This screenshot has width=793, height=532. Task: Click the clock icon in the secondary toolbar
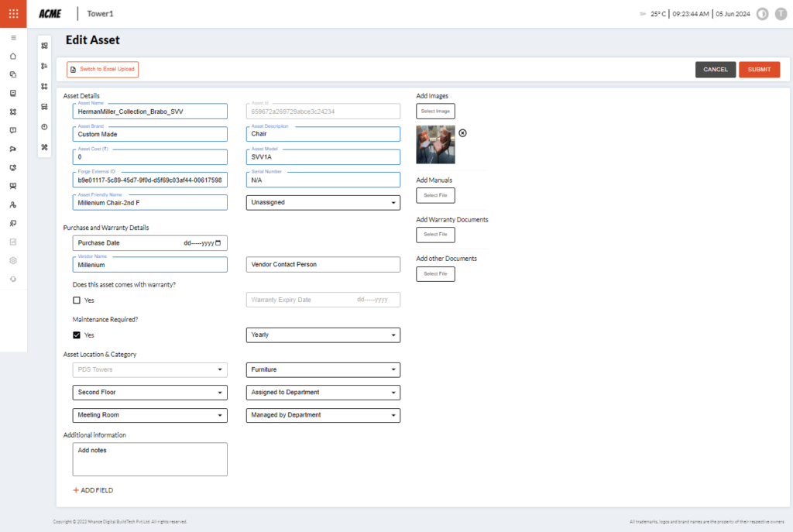(x=44, y=127)
